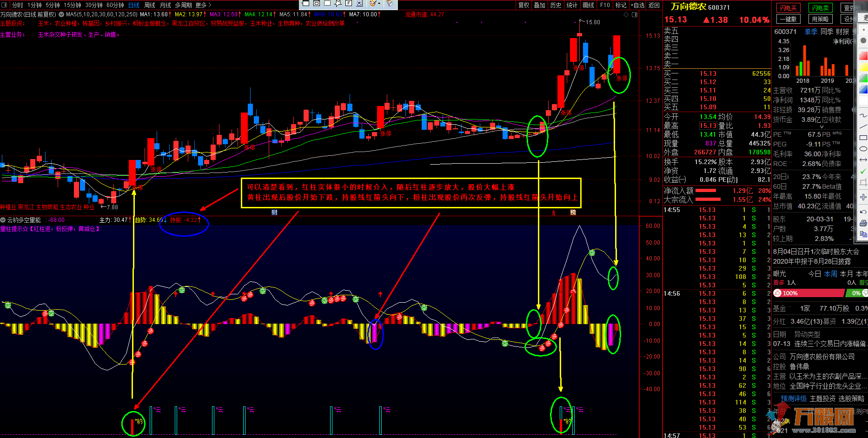Click 万向德农股份有限公司 company name
868x438 pixels.
click(x=822, y=357)
